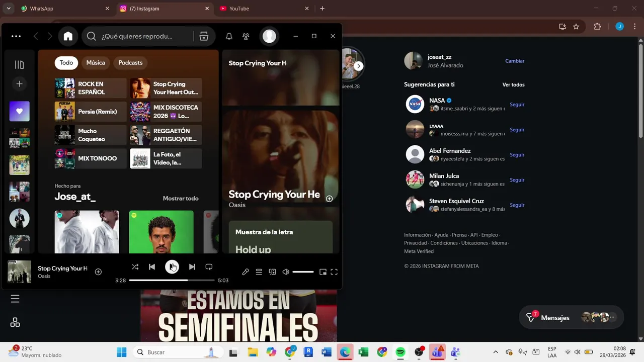Open Spotify profile avatar
This screenshot has height=362, width=644.
(270, 36)
